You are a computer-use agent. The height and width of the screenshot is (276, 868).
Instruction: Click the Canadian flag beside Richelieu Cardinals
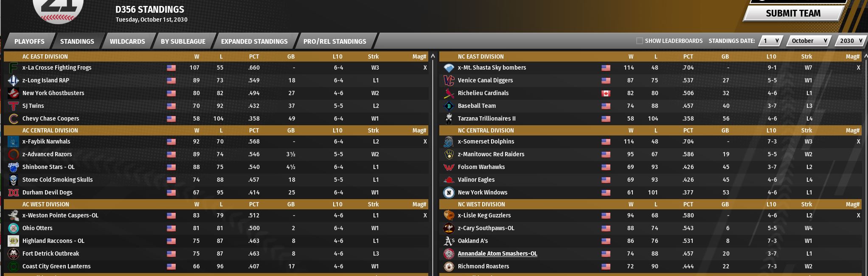tap(606, 93)
